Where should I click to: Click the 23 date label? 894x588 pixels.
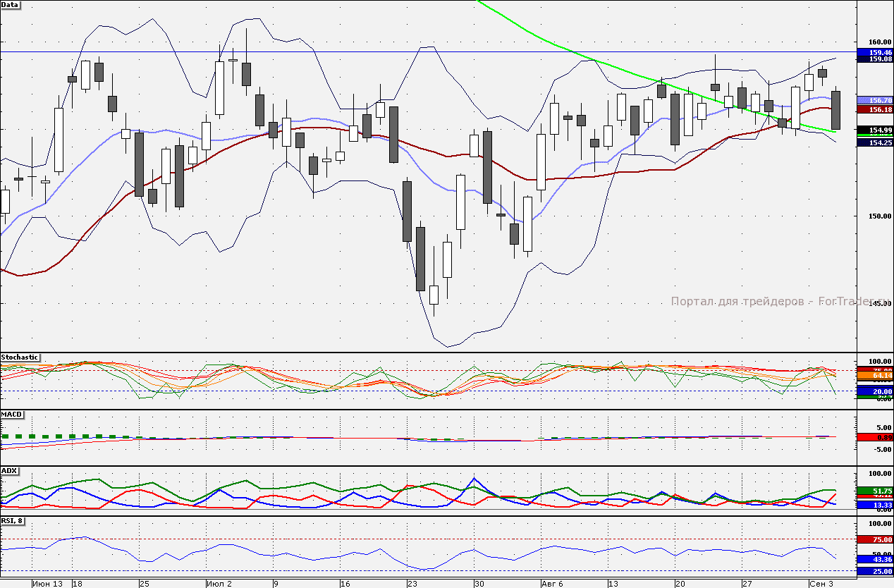point(412,584)
